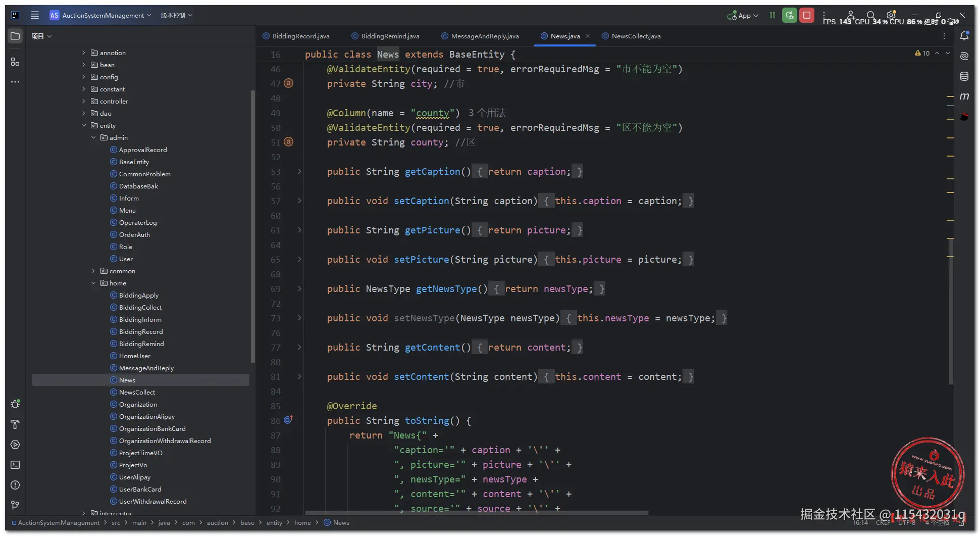
Task: Open AuctionSystemManagement project dropdown
Action: (100, 15)
